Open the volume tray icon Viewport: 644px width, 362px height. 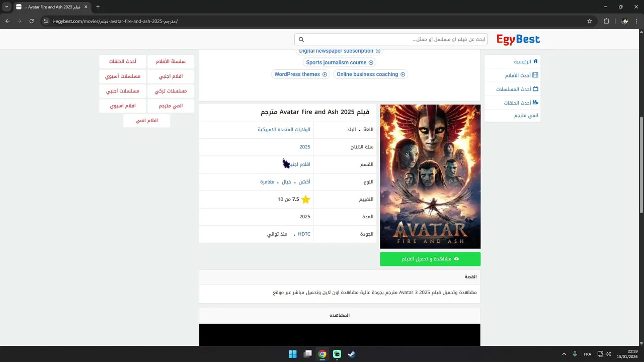(x=608, y=354)
